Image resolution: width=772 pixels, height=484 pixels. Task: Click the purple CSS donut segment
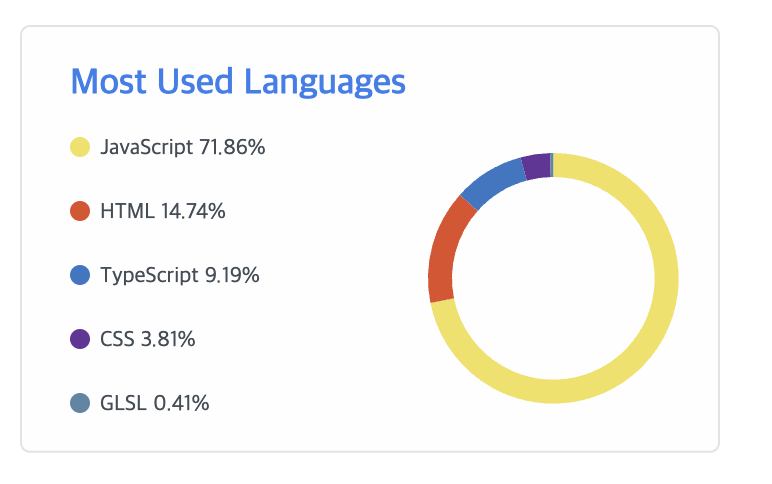point(536,166)
